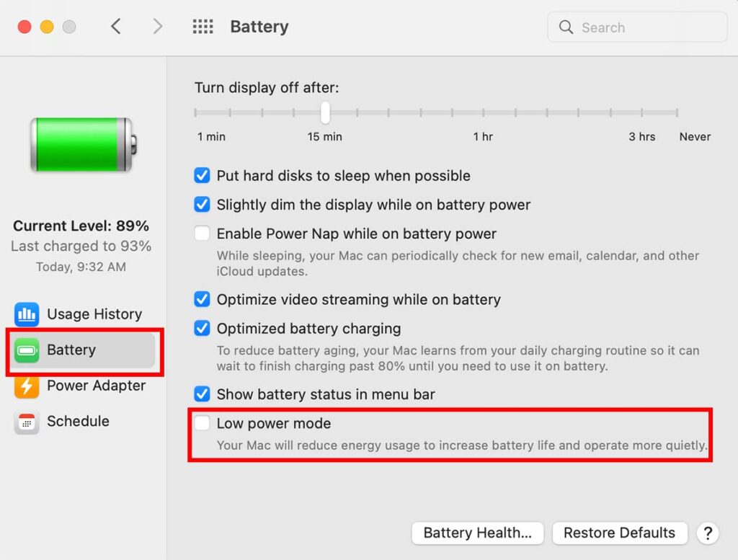Open the show-all preferences grid icon
Viewport: 738px width, 560px height.
[x=203, y=27]
